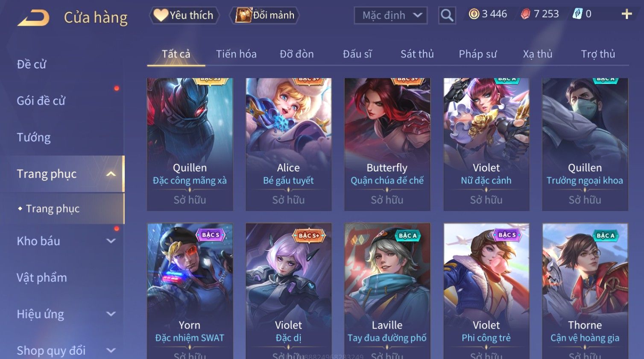Screen dimensions: 644x359
Task: Click the back arrow icon
Action: point(33,18)
